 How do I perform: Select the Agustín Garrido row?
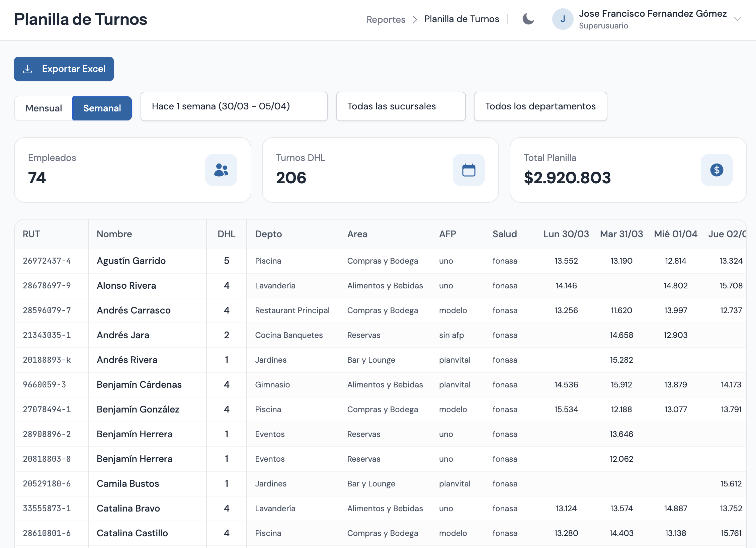(x=131, y=261)
